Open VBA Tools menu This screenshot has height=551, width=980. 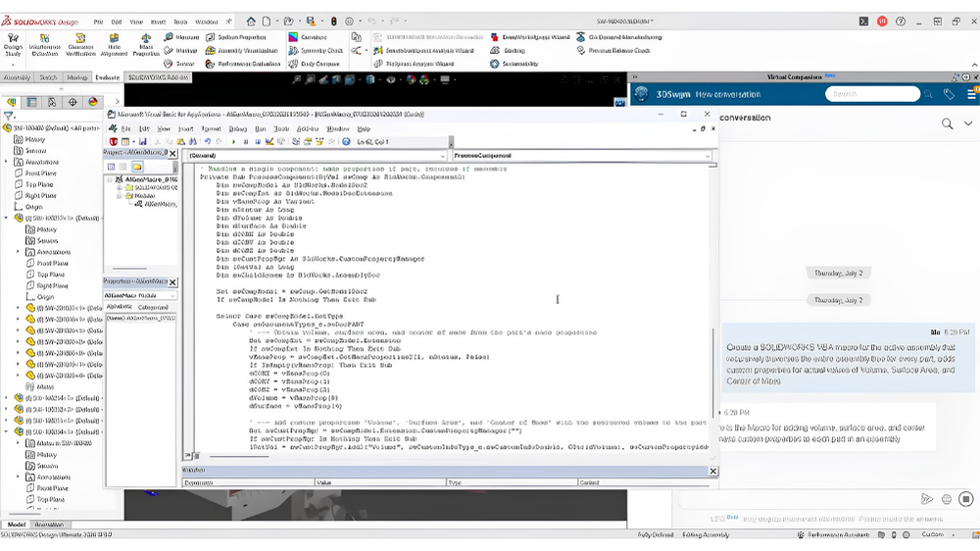tap(280, 128)
